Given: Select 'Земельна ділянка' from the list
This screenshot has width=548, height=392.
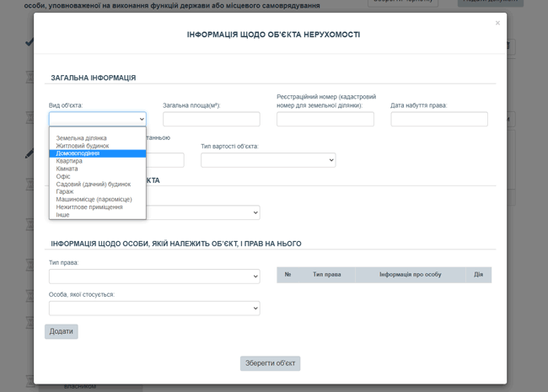Looking at the screenshot, I should pos(81,138).
